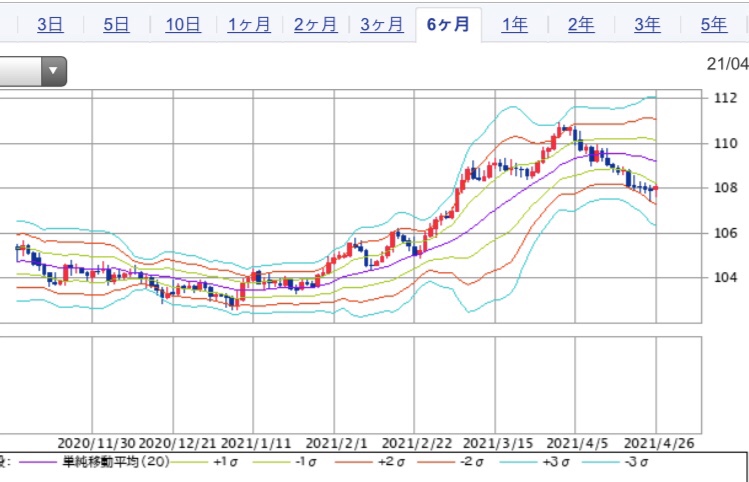Click the 2021/4/5 date label
Viewport: 749px width, 482px height.
[x=577, y=443]
